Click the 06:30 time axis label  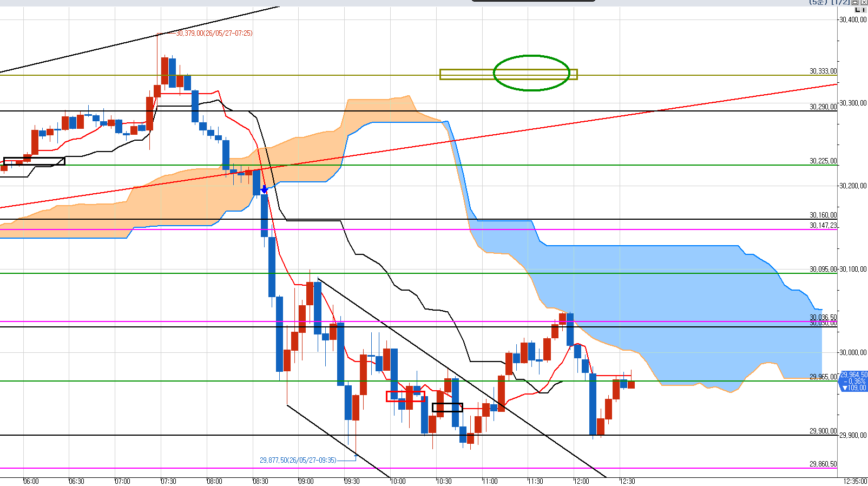pyautogui.click(x=76, y=481)
